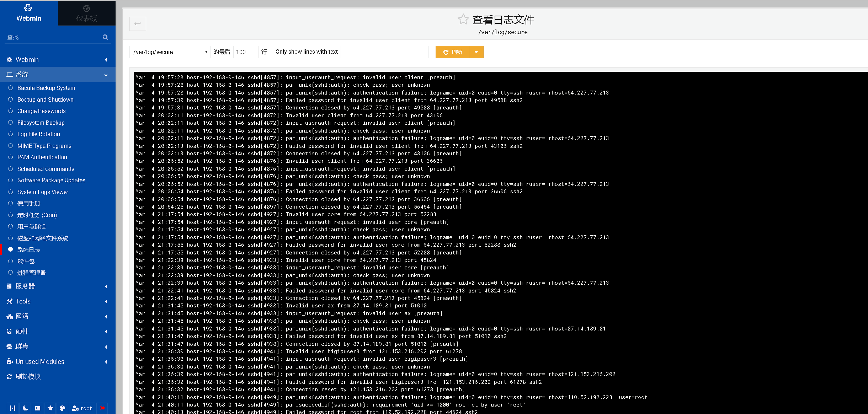Image resolution: width=868 pixels, height=414 pixels.
Task: Click the Only show lines with text field
Action: [x=384, y=52]
